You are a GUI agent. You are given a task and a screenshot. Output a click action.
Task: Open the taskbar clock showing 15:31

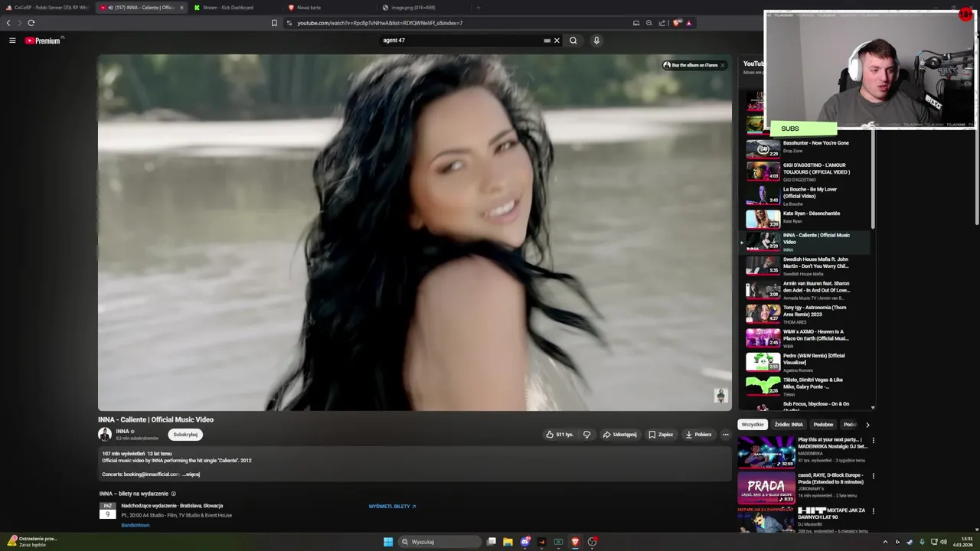tap(963, 542)
